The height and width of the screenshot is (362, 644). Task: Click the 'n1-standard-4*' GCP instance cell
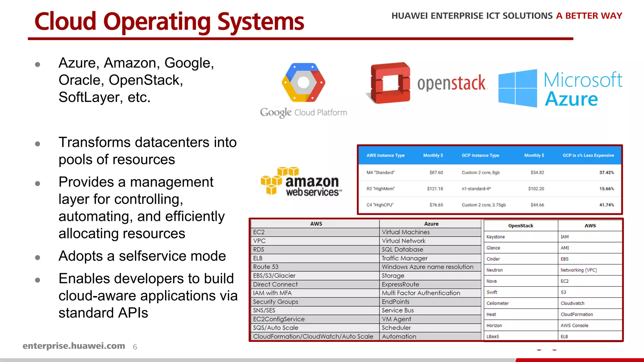click(x=476, y=189)
